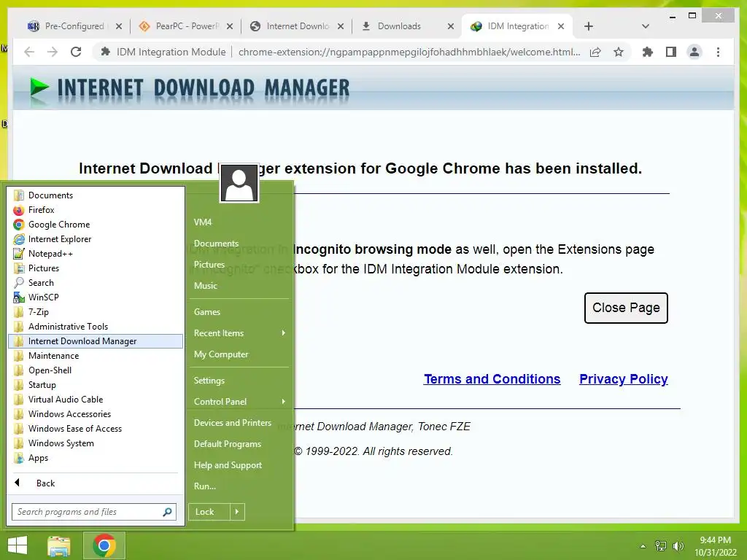Open the Terms and Conditions link
The height and width of the screenshot is (560, 747).
click(x=492, y=379)
